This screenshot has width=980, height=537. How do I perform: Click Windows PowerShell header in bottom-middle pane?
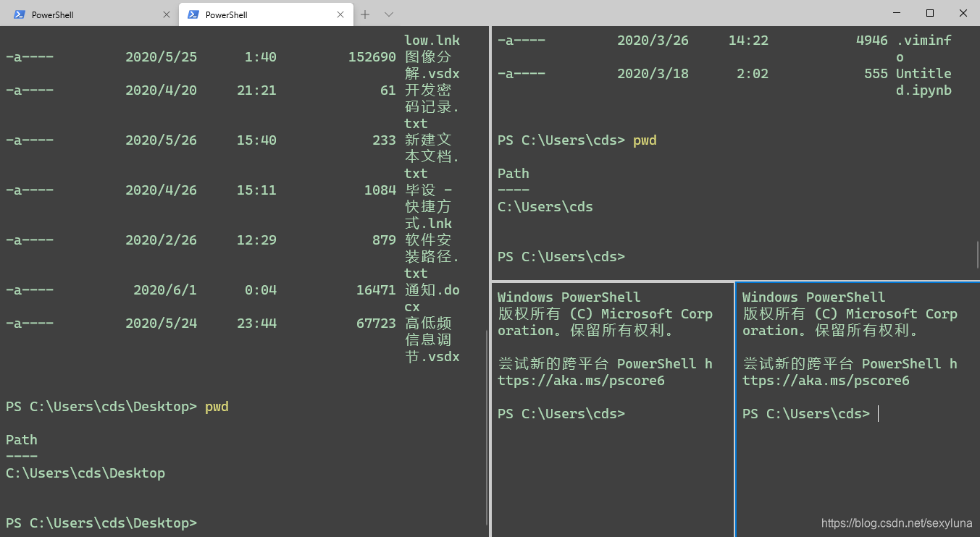pos(569,297)
